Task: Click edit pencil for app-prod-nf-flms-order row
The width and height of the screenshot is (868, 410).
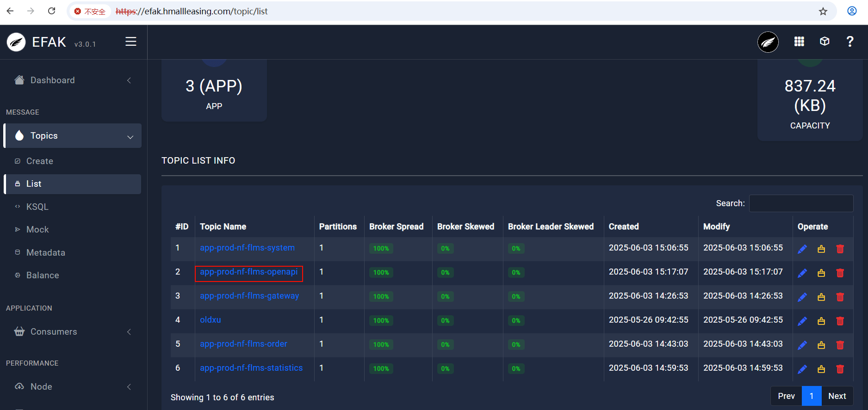Action: point(802,345)
